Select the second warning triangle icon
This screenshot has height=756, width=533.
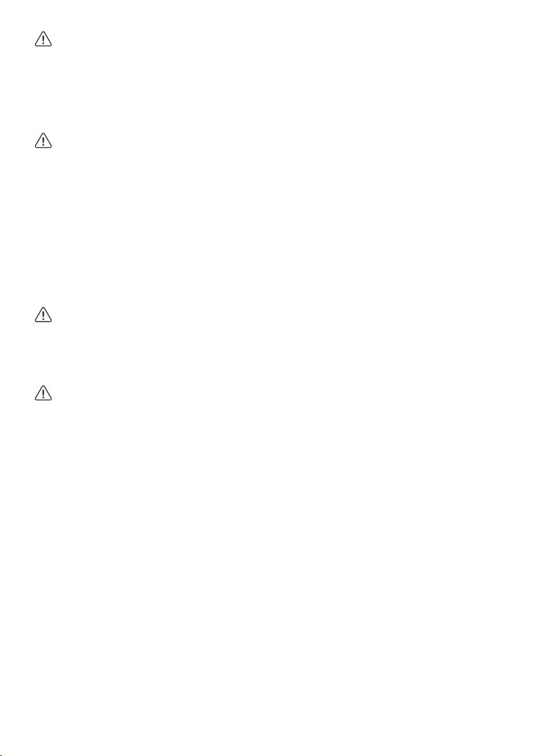[x=43, y=140]
